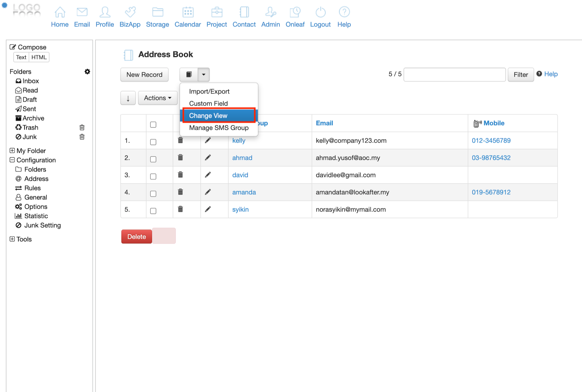Select the checkbox next to syikin
582x392 pixels.
tap(153, 211)
